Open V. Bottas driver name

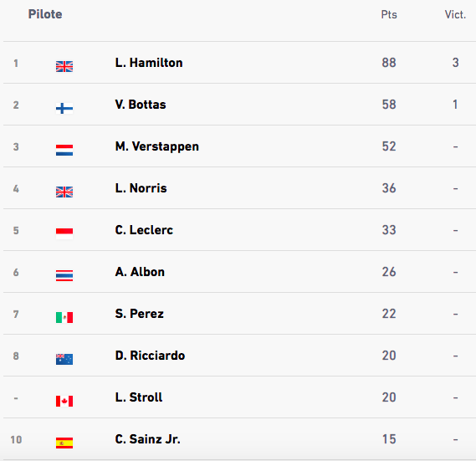pyautogui.click(x=141, y=105)
